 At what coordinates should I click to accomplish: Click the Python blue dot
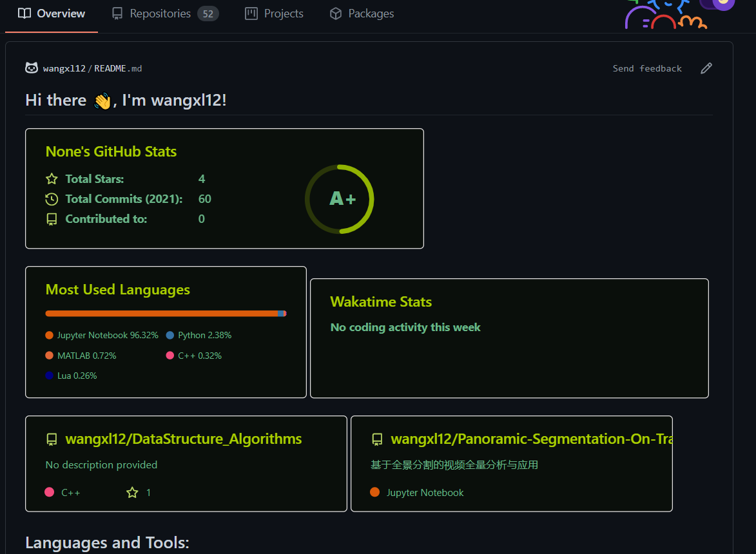coord(170,335)
